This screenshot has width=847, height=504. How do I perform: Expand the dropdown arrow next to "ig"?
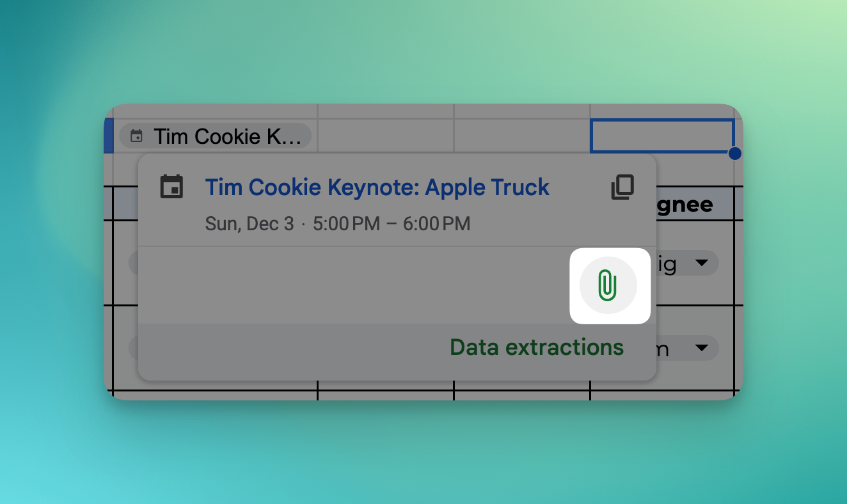pos(701,263)
